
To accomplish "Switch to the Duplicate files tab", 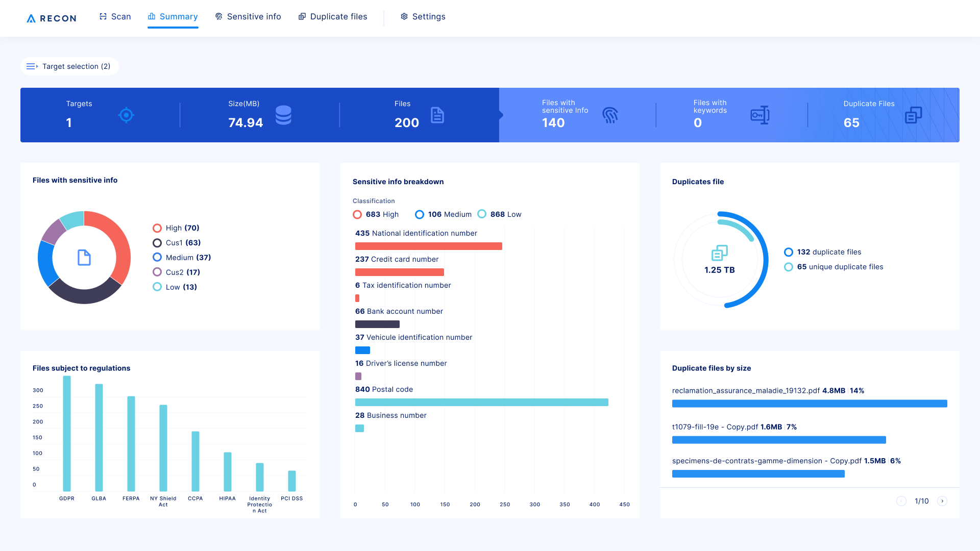I will 333,17.
